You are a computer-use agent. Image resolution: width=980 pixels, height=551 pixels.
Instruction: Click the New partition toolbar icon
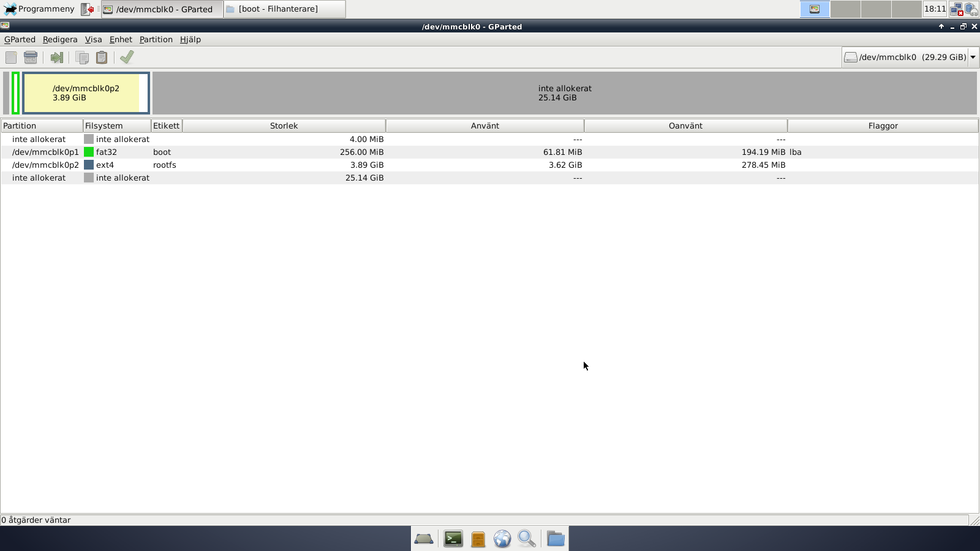tap(11, 58)
